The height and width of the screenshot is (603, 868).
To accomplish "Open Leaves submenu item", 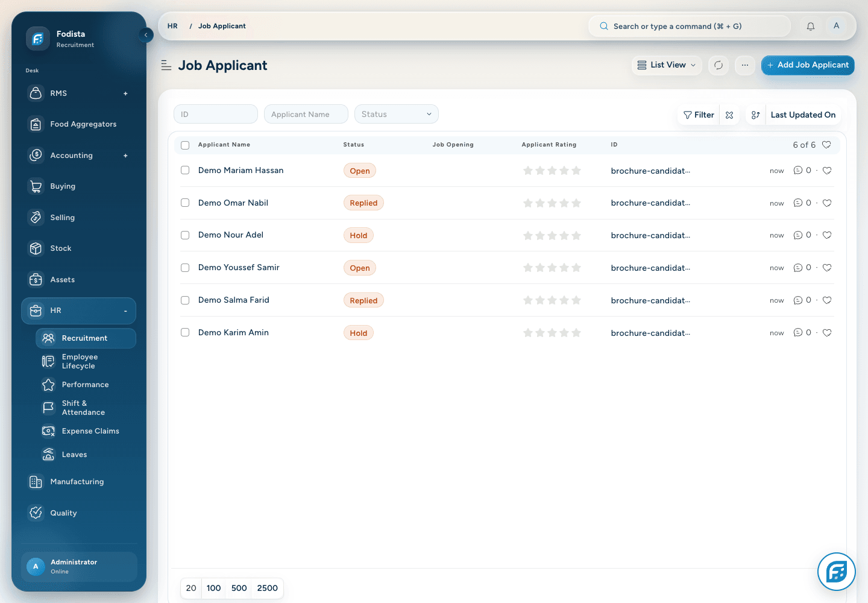I will (x=86, y=455).
